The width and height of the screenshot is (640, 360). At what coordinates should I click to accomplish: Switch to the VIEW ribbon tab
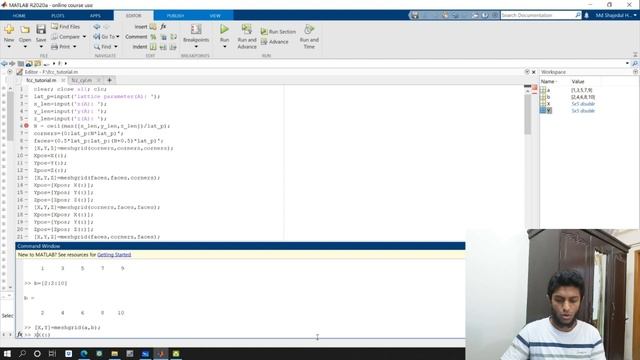[x=215, y=16]
